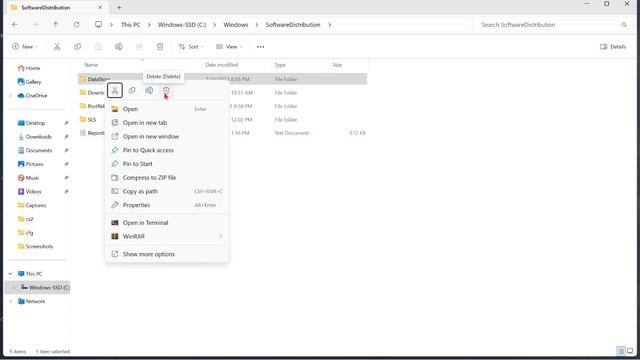Select Open in new window
640x360 pixels.
[x=167, y=136]
